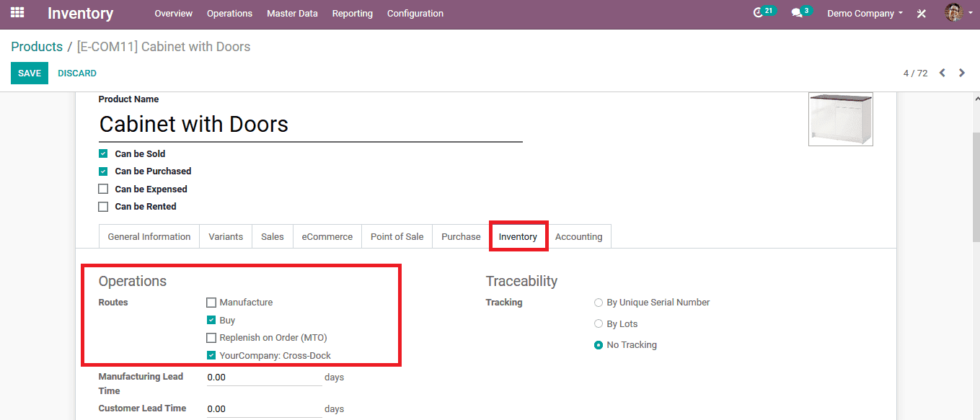Toggle the Can be Sold checkbox
The height and width of the screenshot is (420, 980).
103,153
